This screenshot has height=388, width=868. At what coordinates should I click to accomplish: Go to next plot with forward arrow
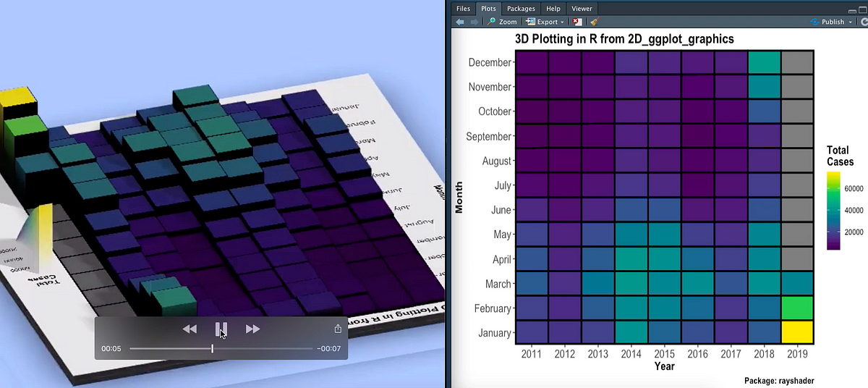[x=474, y=22]
